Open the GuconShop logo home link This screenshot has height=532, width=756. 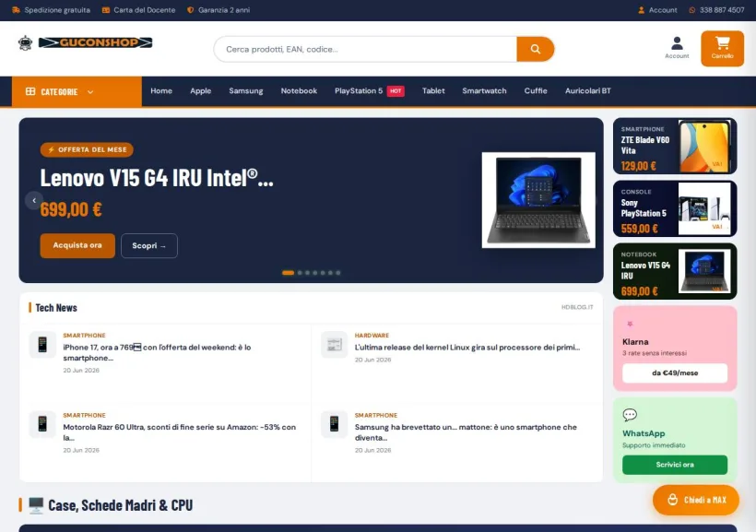[x=96, y=43]
